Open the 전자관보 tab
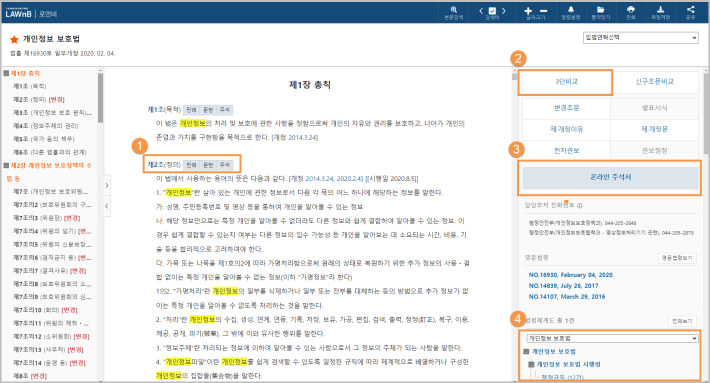Image resolution: width=710 pixels, height=383 pixels. [566, 150]
